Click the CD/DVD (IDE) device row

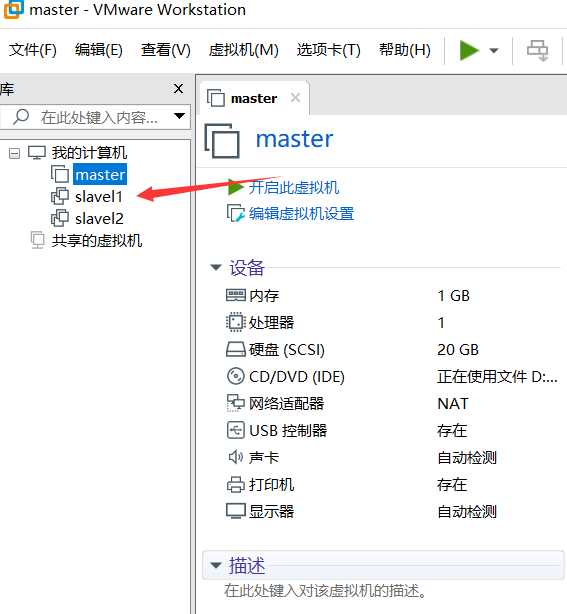pos(392,377)
